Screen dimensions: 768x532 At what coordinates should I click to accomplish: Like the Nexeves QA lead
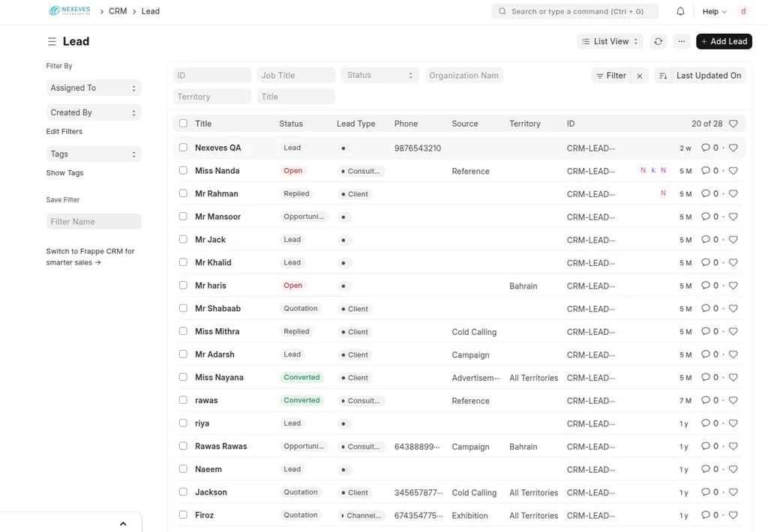pos(733,148)
